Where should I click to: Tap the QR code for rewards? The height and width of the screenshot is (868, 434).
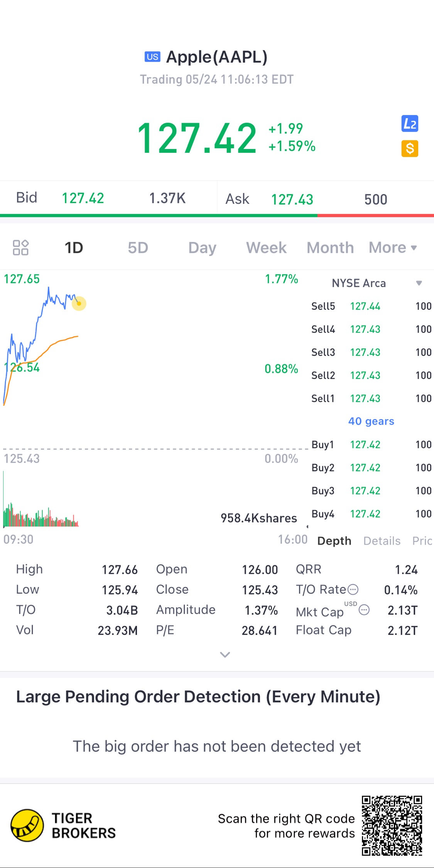[392, 825]
